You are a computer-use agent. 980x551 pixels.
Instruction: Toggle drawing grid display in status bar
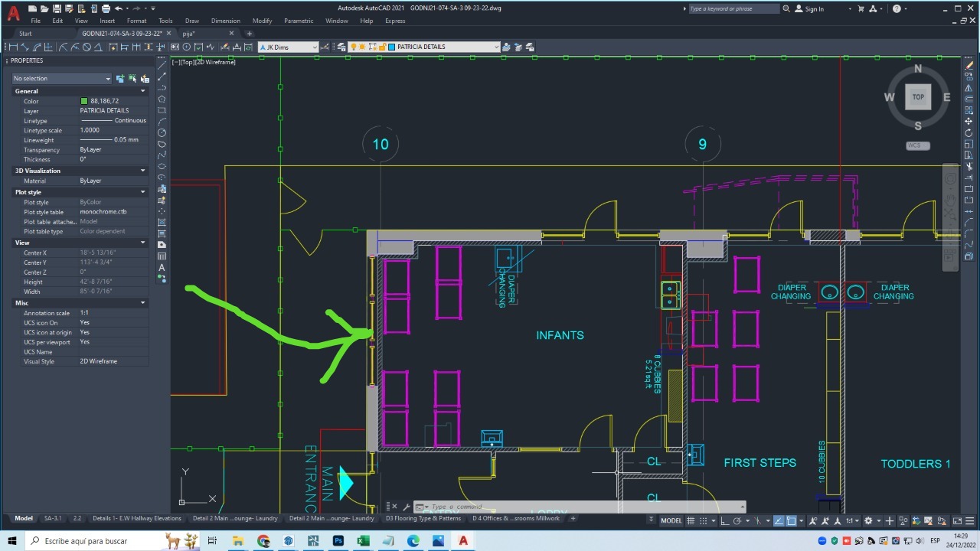tap(691, 520)
